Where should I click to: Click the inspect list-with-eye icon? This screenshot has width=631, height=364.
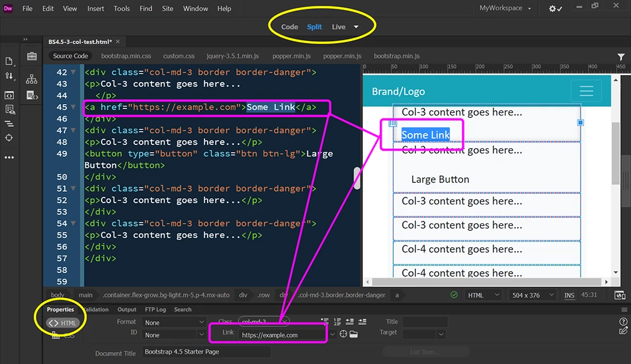[x=9, y=109]
